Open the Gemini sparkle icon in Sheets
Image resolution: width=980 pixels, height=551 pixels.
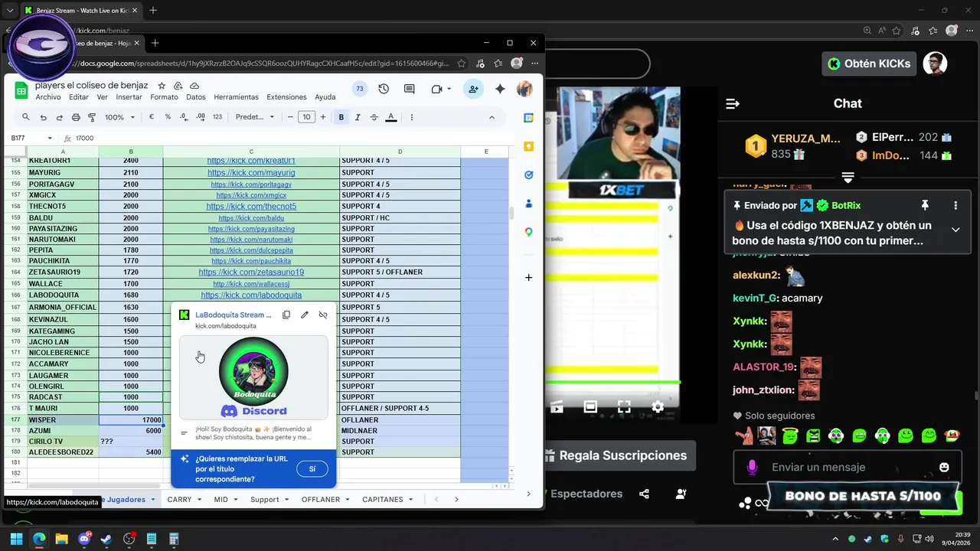[500, 90]
